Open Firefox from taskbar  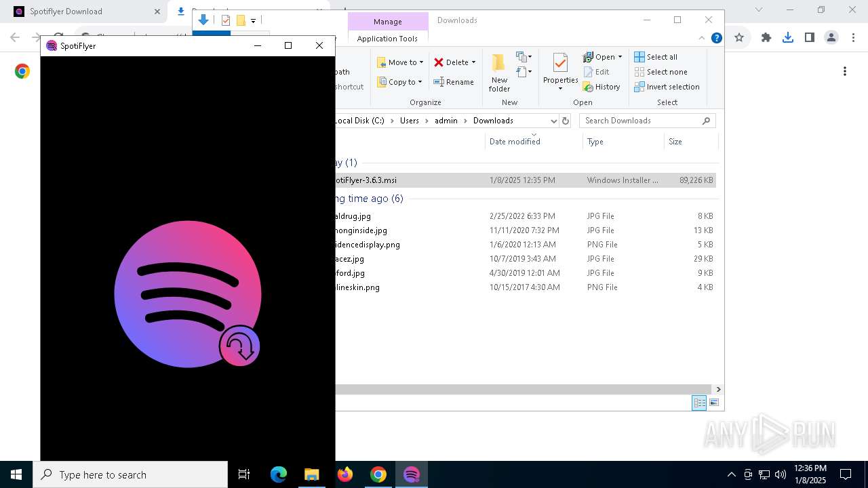345,474
